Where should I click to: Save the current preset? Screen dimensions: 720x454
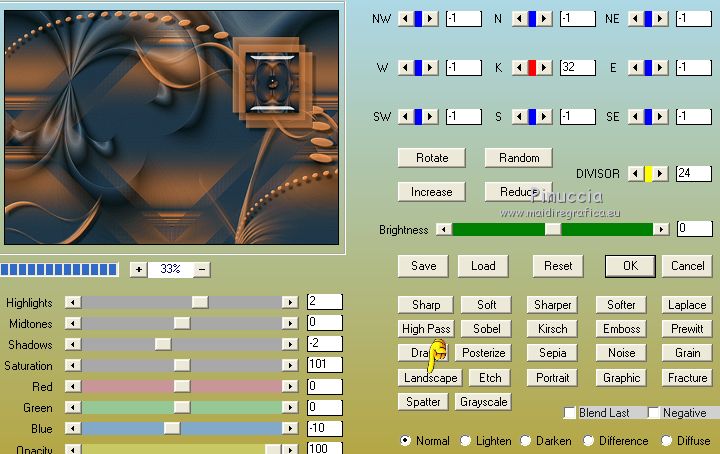point(423,266)
